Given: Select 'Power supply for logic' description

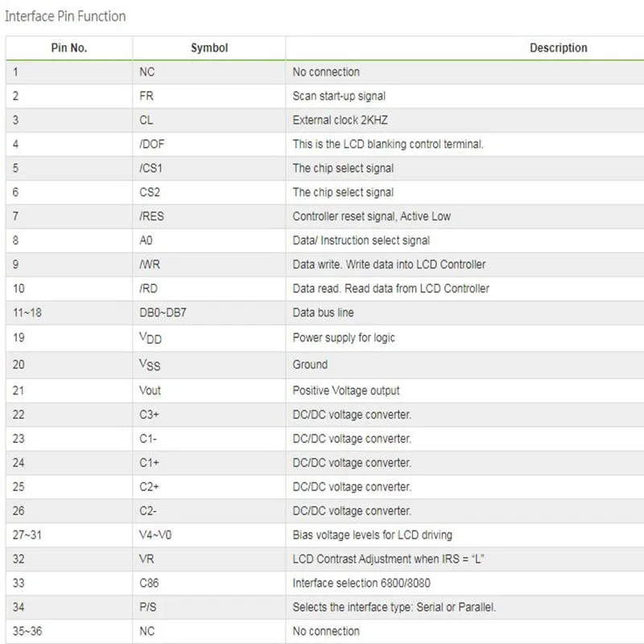Looking at the screenshot, I should 344,338.
